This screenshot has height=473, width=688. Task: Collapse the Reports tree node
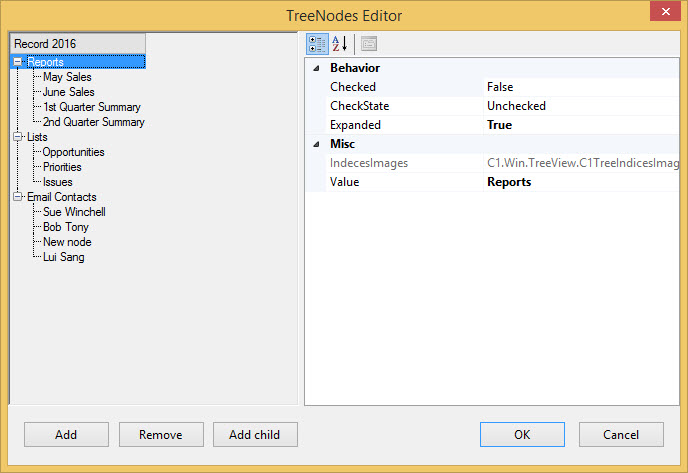tap(18, 62)
